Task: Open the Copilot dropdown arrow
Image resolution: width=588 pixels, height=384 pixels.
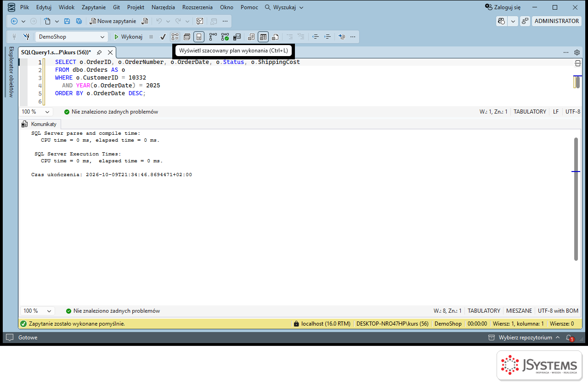Action: [x=513, y=21]
